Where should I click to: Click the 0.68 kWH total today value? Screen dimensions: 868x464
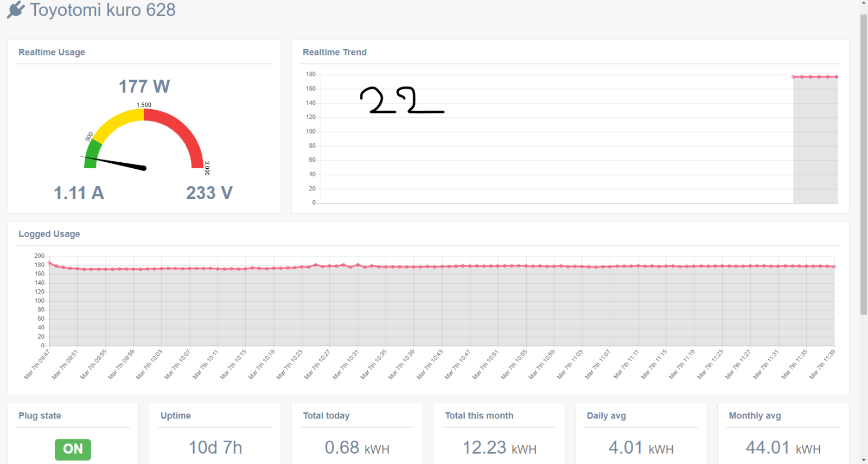(357, 448)
